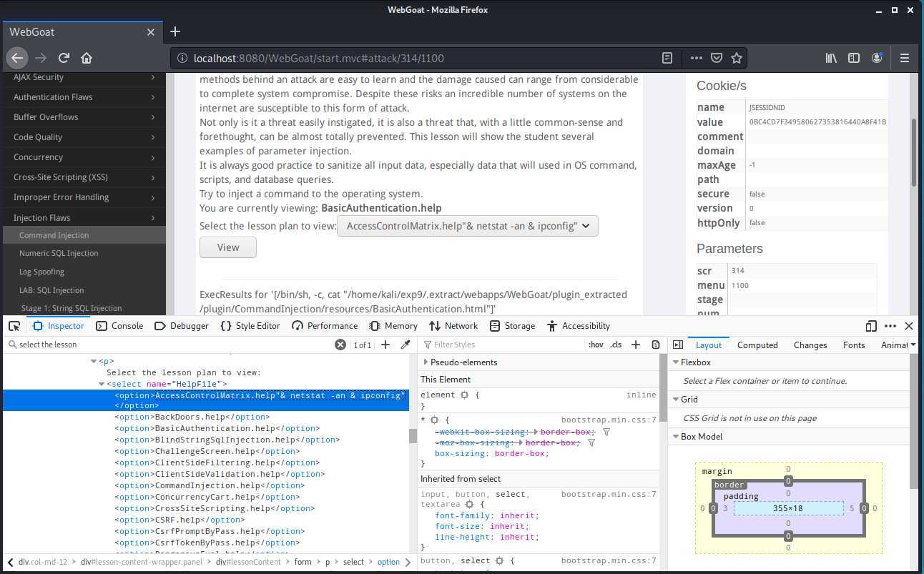Click the select breadcrumb item
924x574 pixels.
pos(353,562)
